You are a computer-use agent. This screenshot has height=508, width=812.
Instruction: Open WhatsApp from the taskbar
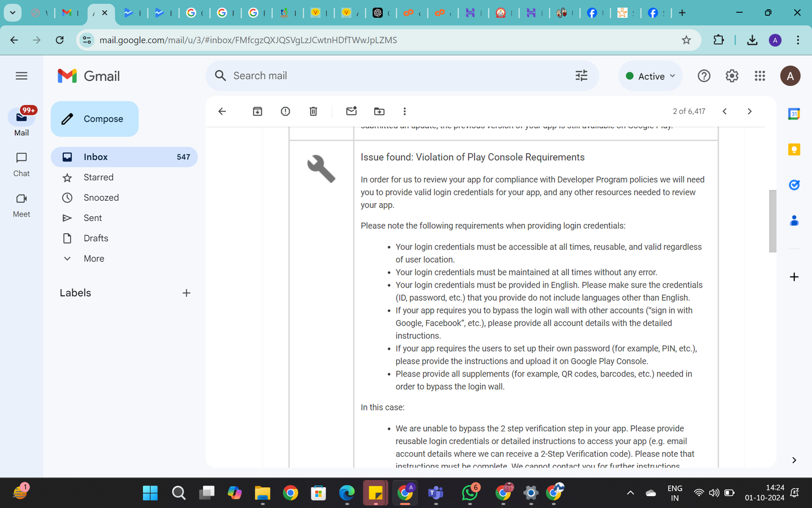tap(470, 493)
